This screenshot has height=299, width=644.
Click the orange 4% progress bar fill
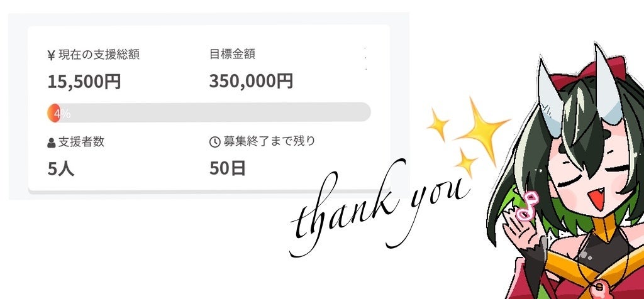click(54, 112)
